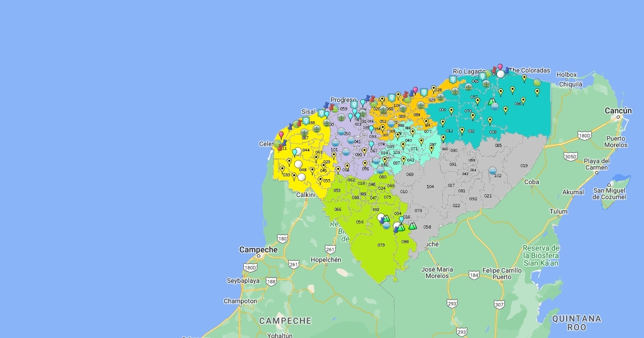Image resolution: width=644 pixels, height=338 pixels.
Task: Click the pink pin above Río Lagartos
Action: click(x=500, y=67)
